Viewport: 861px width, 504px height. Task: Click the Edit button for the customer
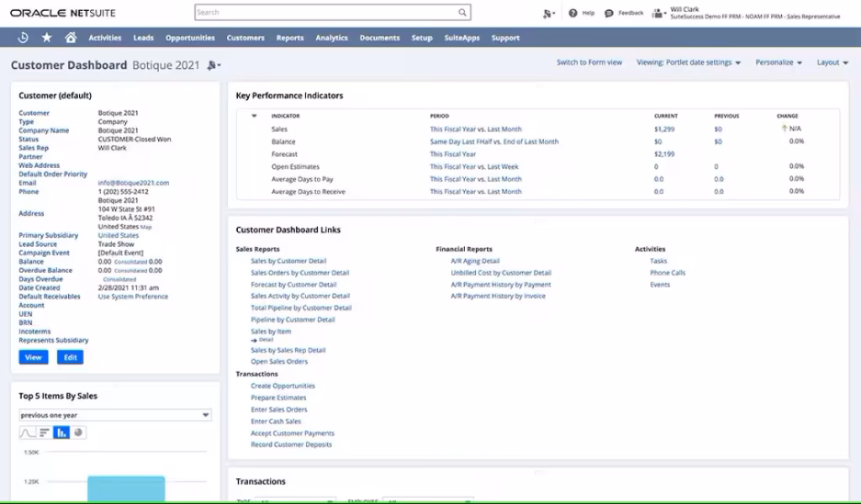point(70,357)
